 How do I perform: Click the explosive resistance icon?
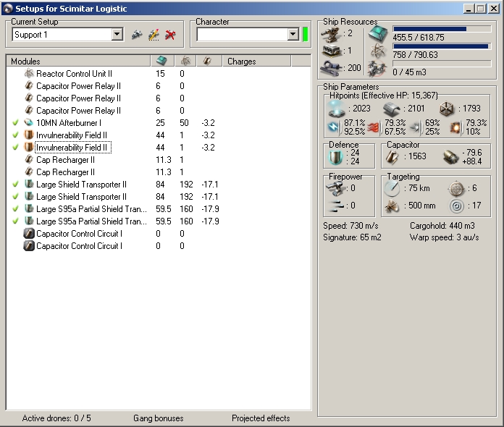pos(455,127)
